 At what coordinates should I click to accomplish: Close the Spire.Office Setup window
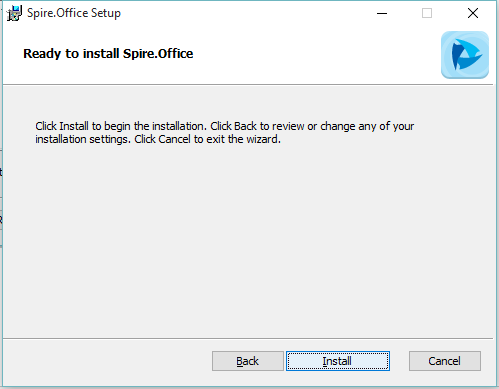[x=473, y=13]
